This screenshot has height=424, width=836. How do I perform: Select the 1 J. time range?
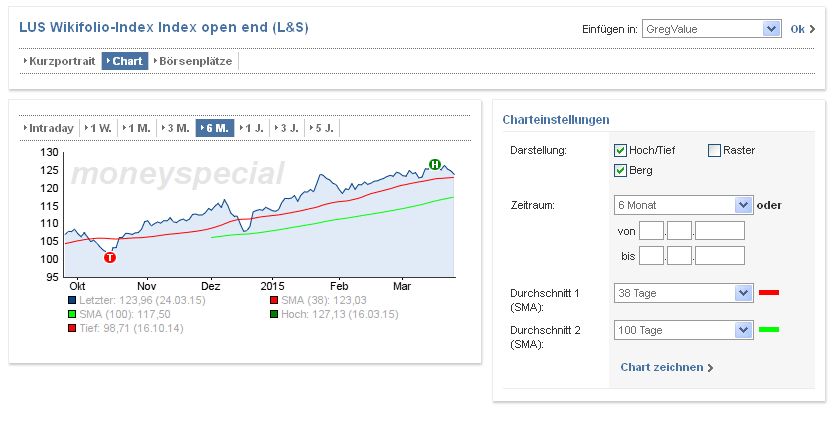click(254, 128)
